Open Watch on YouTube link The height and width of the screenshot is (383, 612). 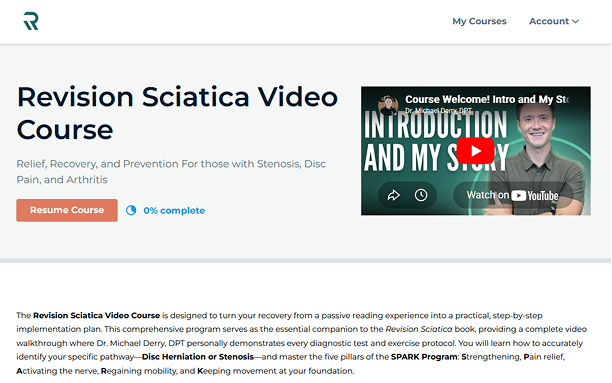[x=512, y=195]
